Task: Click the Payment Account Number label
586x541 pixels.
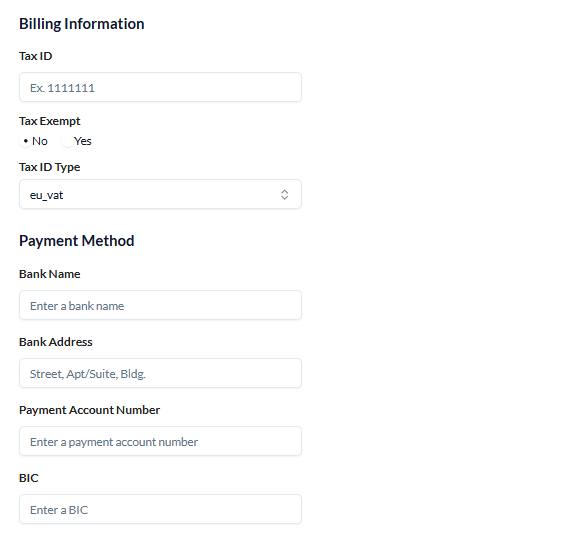Action: [x=90, y=410]
